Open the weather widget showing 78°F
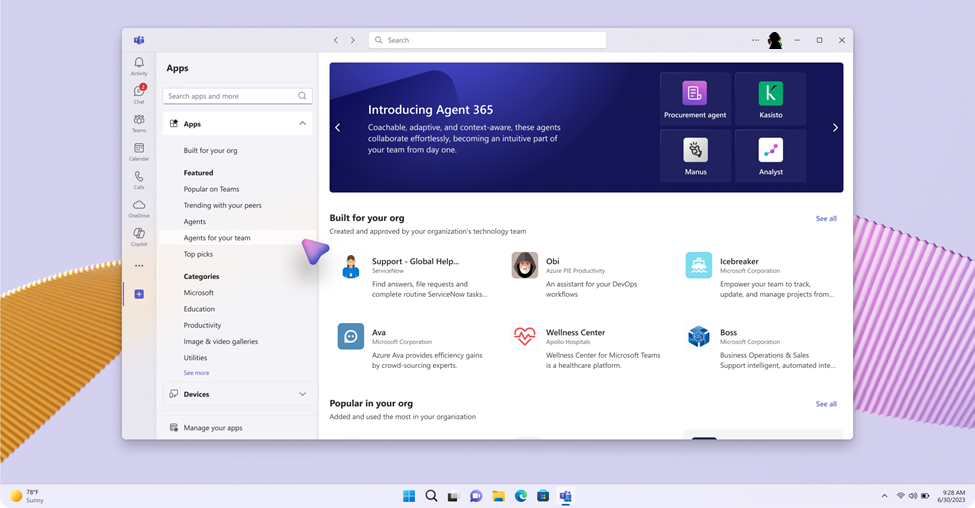Screen dimensions: 975x508 tap(27, 496)
